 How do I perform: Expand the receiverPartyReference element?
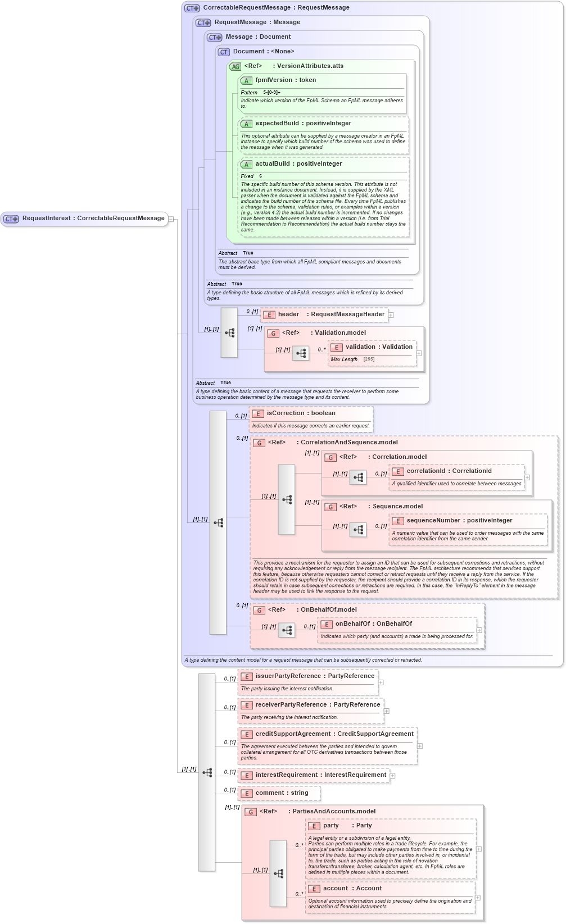coord(387,711)
